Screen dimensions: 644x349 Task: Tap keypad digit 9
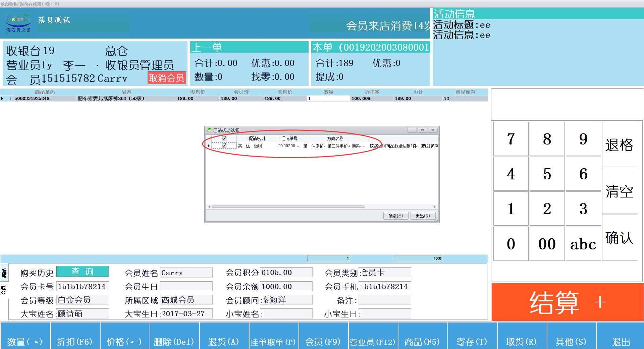click(x=583, y=139)
